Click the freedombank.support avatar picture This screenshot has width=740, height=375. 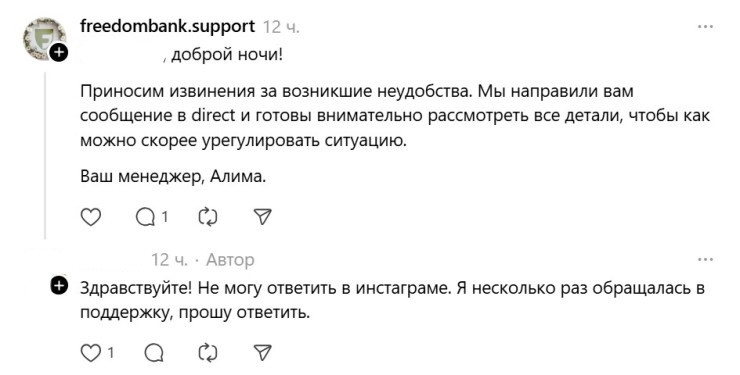[x=44, y=38]
